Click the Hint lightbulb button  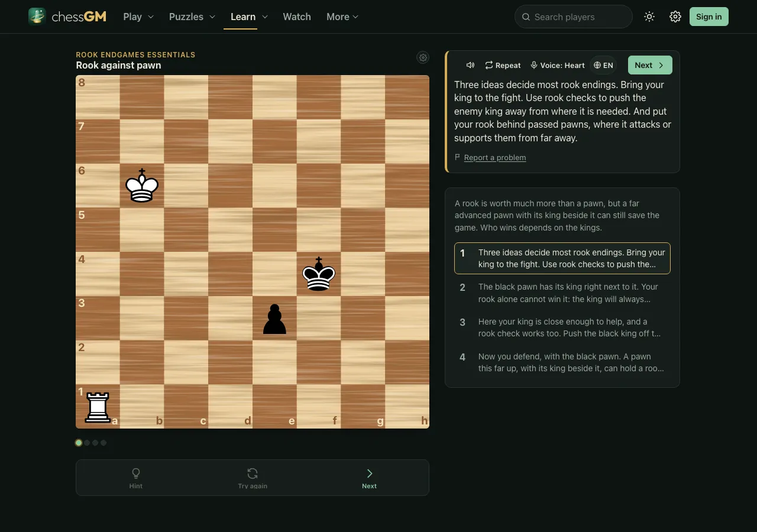tap(136, 478)
